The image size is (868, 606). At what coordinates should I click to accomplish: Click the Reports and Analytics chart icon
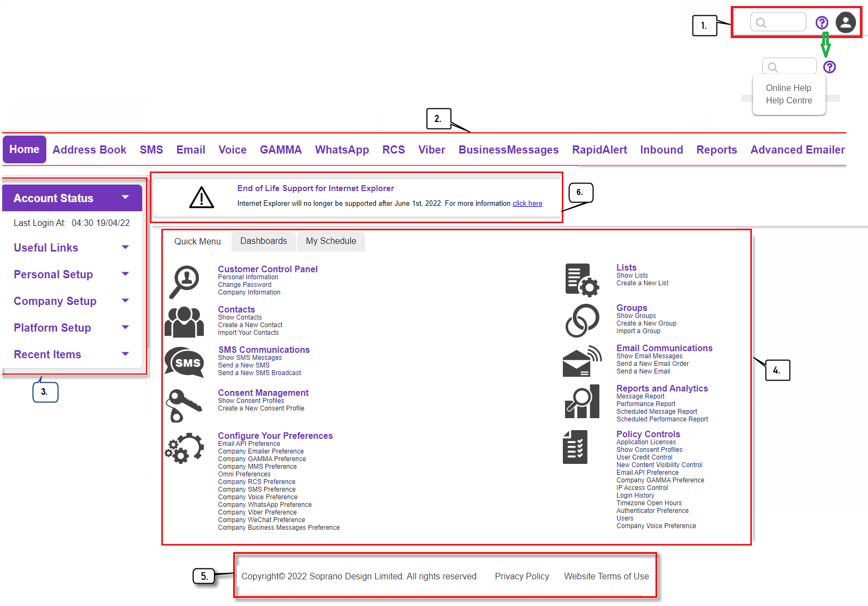[582, 402]
